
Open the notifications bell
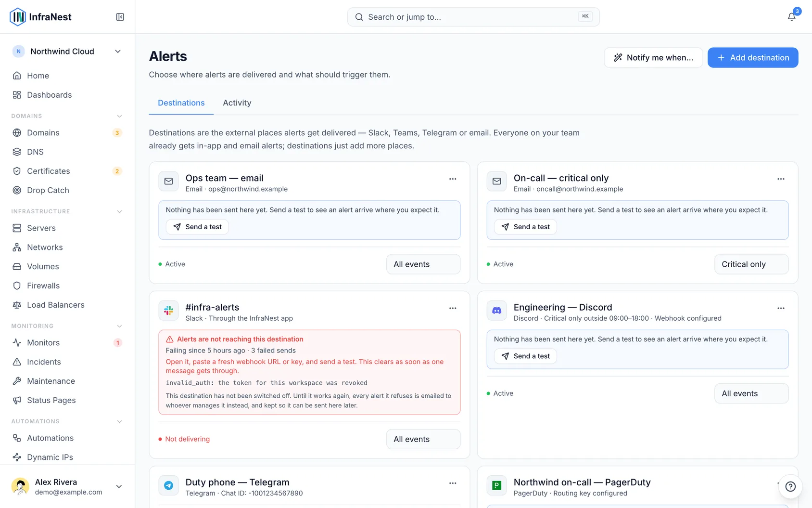tap(791, 17)
